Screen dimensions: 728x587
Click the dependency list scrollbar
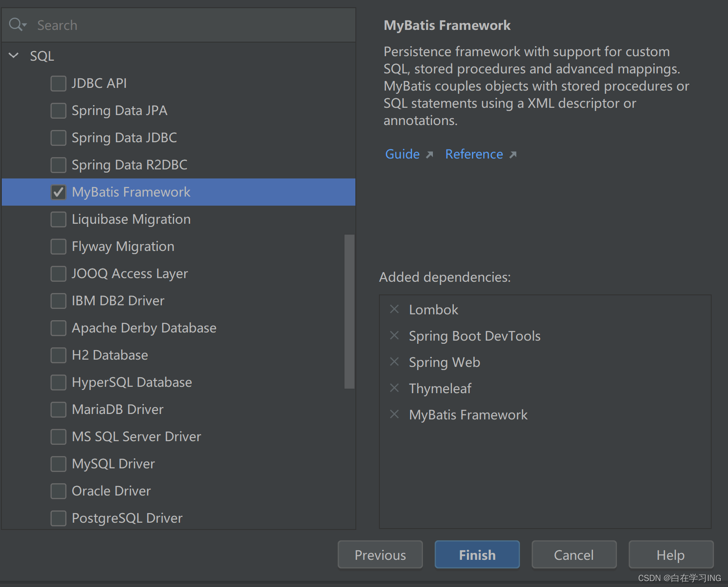pyautogui.click(x=349, y=311)
